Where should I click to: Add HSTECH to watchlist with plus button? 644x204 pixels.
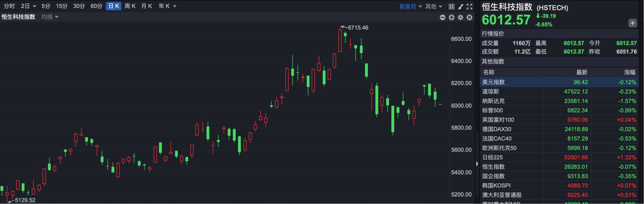click(632, 23)
